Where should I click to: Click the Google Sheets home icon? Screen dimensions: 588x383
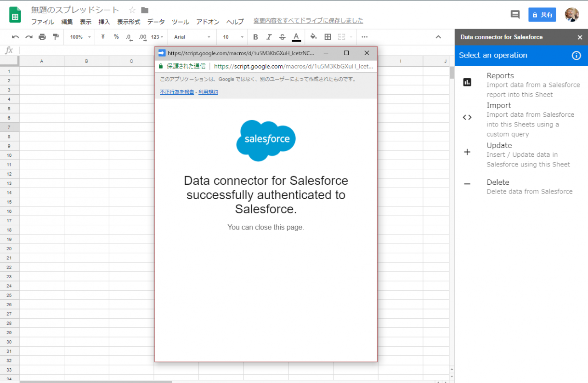click(15, 15)
